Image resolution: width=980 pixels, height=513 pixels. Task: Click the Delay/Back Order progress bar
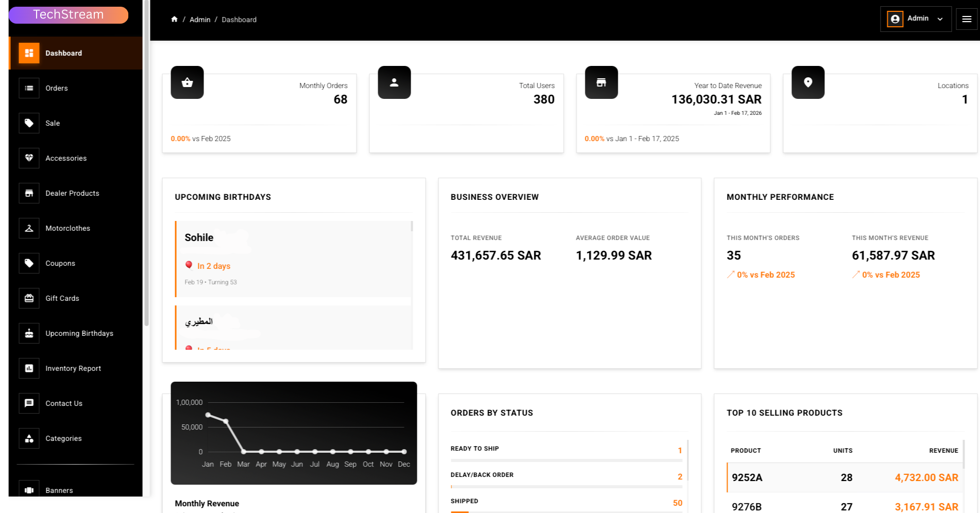point(567,487)
